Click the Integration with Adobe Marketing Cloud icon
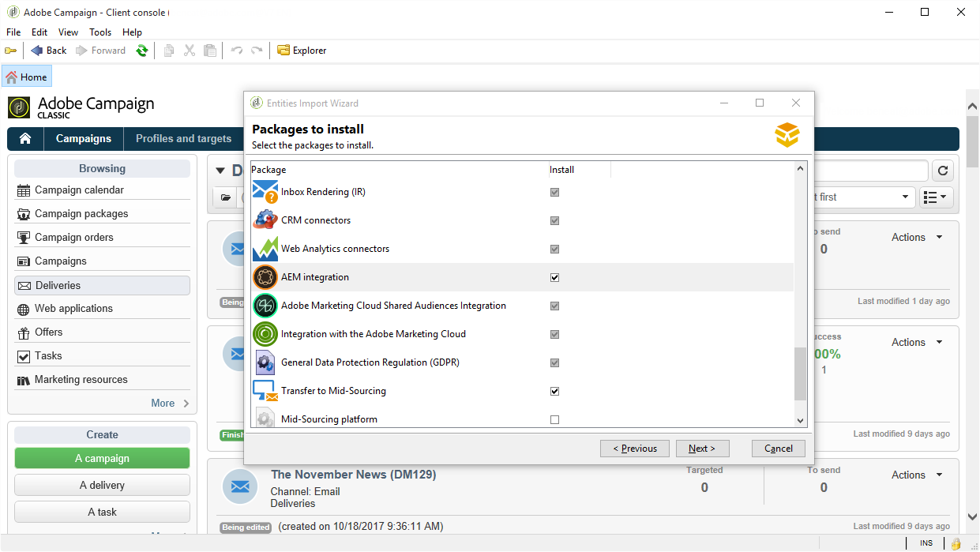This screenshot has height=552, width=980. coord(265,334)
